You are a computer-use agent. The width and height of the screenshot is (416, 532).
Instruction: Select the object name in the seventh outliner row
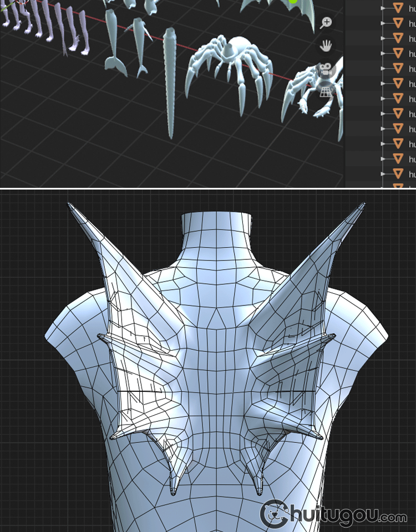click(412, 99)
